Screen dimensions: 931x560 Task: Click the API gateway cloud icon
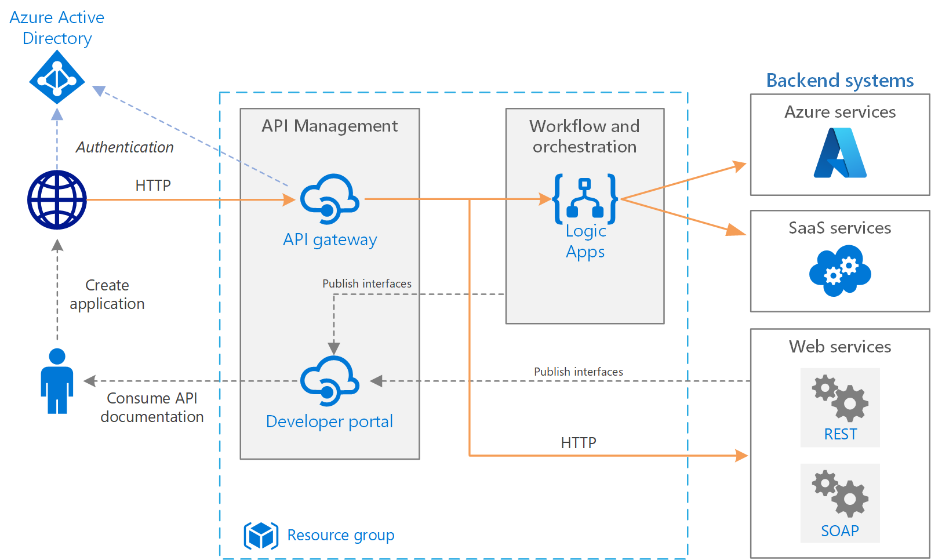click(329, 199)
